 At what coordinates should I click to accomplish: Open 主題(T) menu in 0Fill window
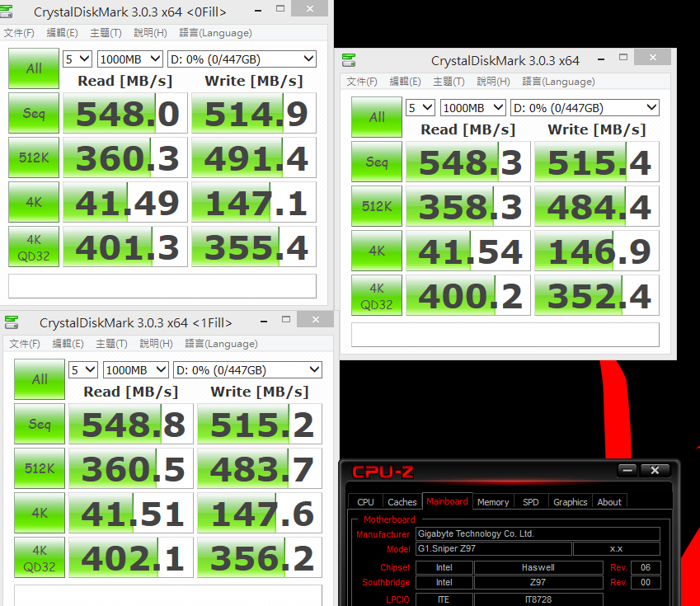pyautogui.click(x=106, y=33)
